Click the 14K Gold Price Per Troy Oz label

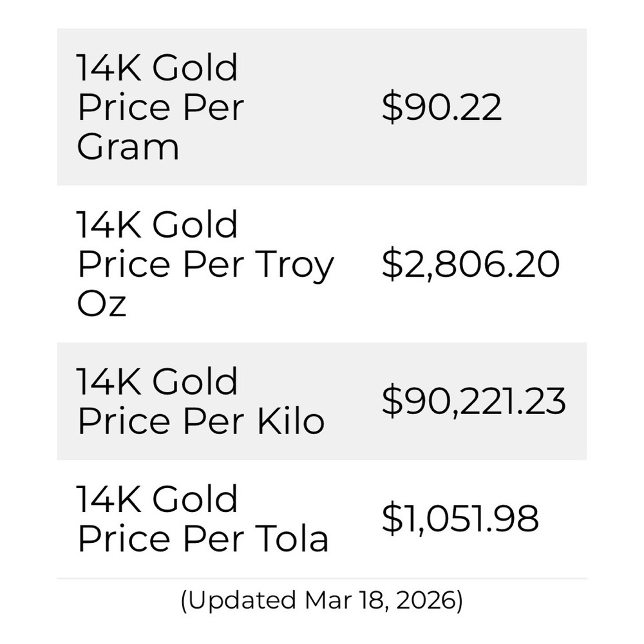pyautogui.click(x=205, y=264)
